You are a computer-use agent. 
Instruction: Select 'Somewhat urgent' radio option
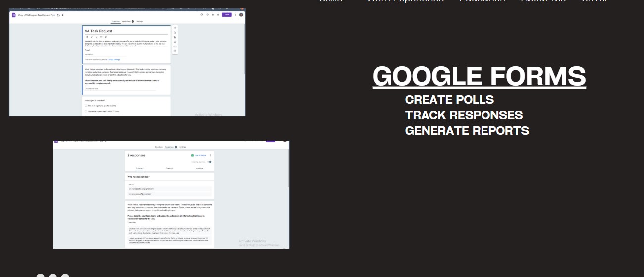86,112
